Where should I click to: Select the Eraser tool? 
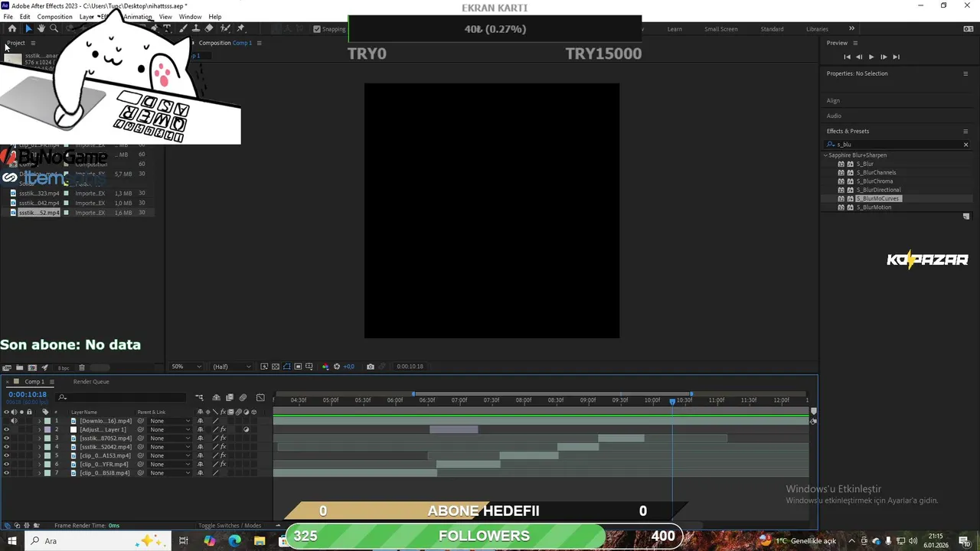click(x=209, y=28)
